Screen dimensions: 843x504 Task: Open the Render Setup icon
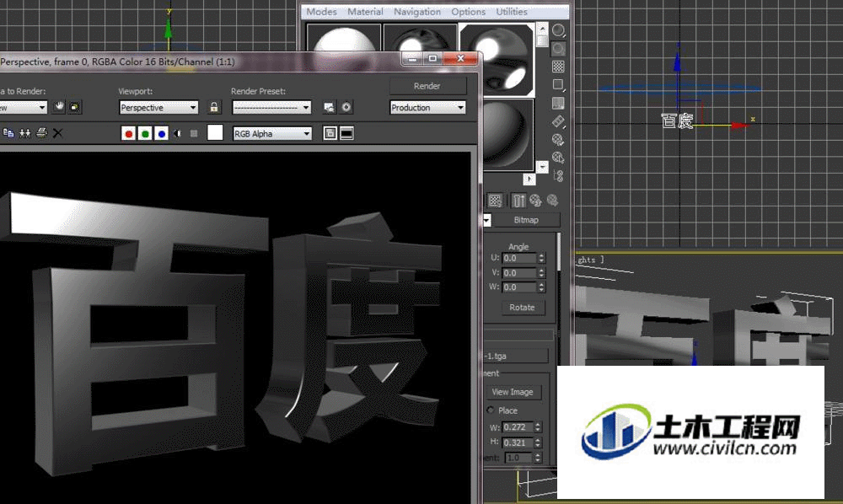coord(329,108)
